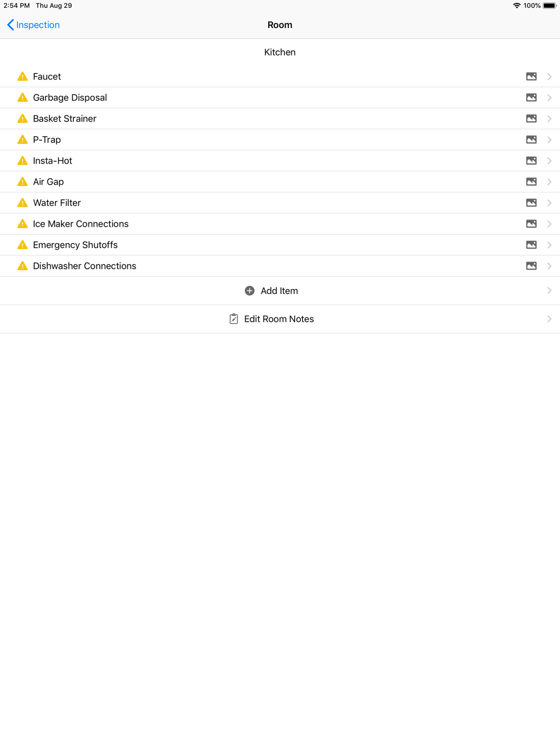Screen dimensions: 560x747
Task: Add Item to the Kitchen room
Action: [280, 291]
